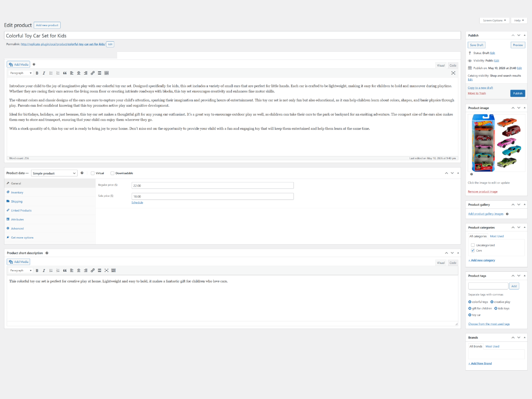Switch main description editor to Code tab
Viewport: 532px width, 399px height.
[453, 65]
